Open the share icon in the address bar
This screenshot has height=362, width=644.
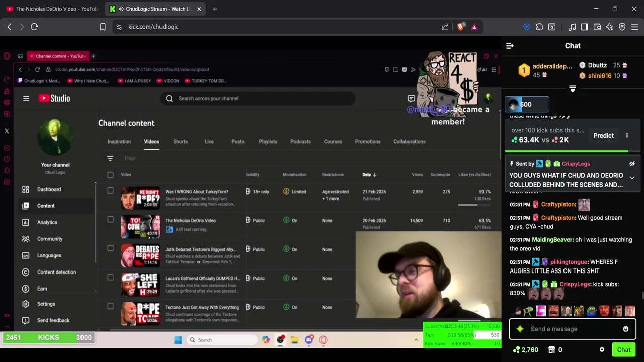pos(445,27)
